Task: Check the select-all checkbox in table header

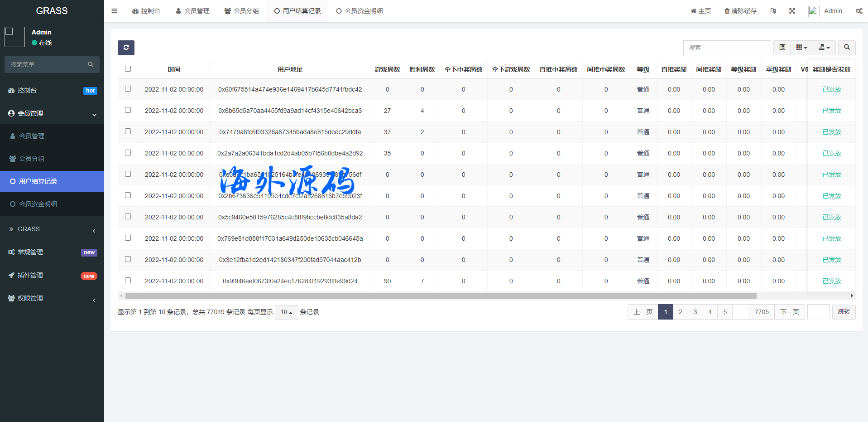Action: pyautogui.click(x=128, y=69)
